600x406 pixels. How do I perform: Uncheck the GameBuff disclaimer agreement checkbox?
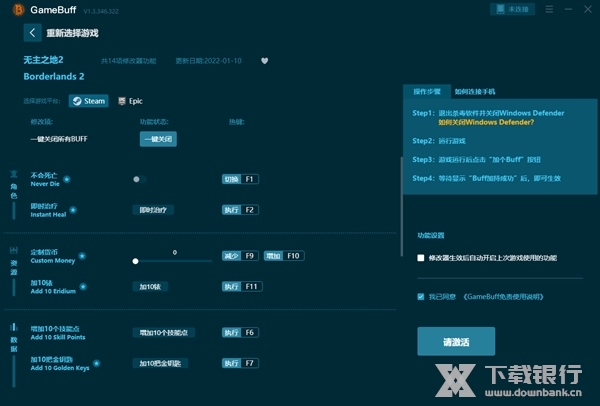point(421,296)
